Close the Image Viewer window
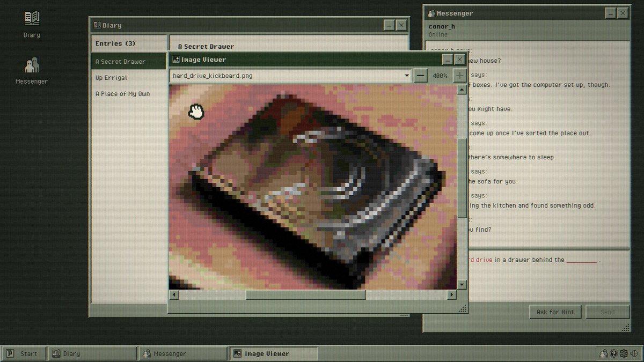 [460, 60]
